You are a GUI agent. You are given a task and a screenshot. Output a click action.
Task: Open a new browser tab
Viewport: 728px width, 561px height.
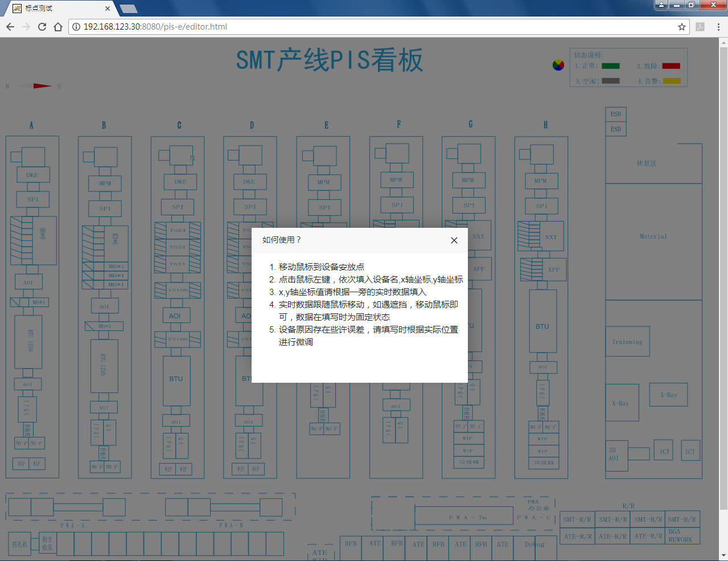pyautogui.click(x=129, y=9)
